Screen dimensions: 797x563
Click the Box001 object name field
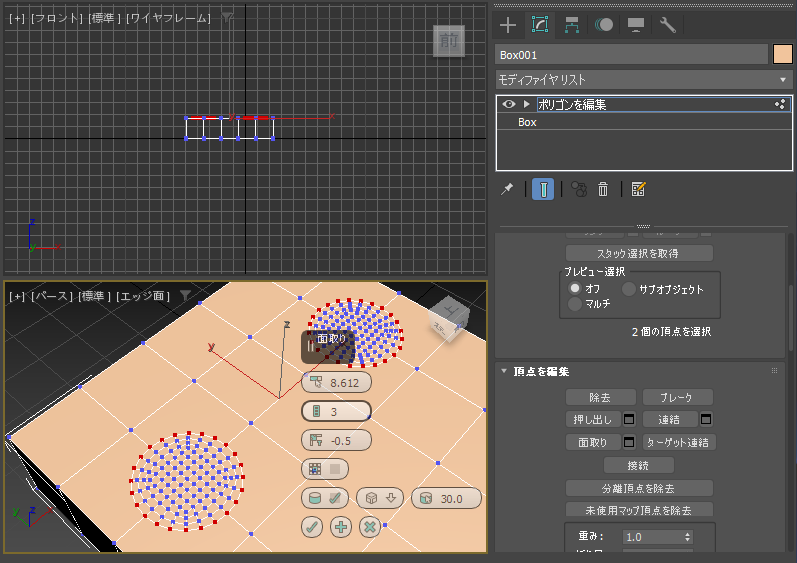[631, 55]
